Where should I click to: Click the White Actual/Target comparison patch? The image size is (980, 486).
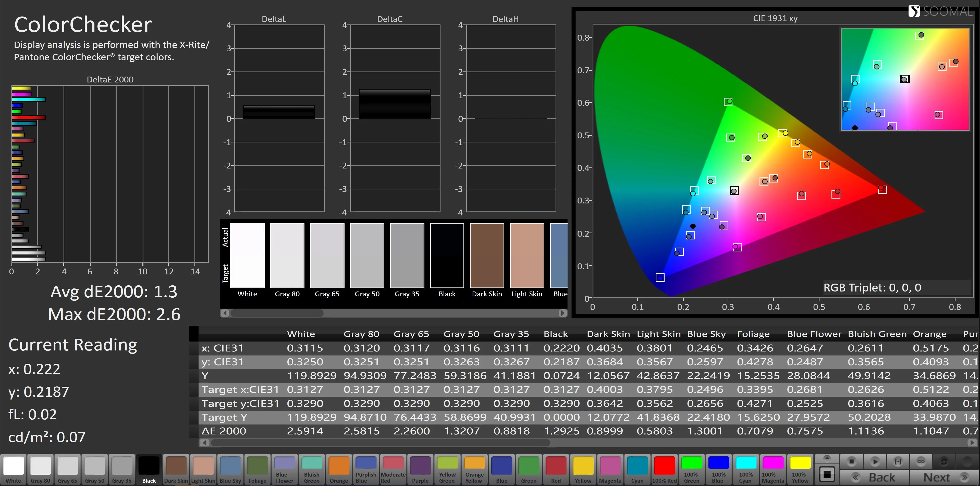click(x=247, y=255)
